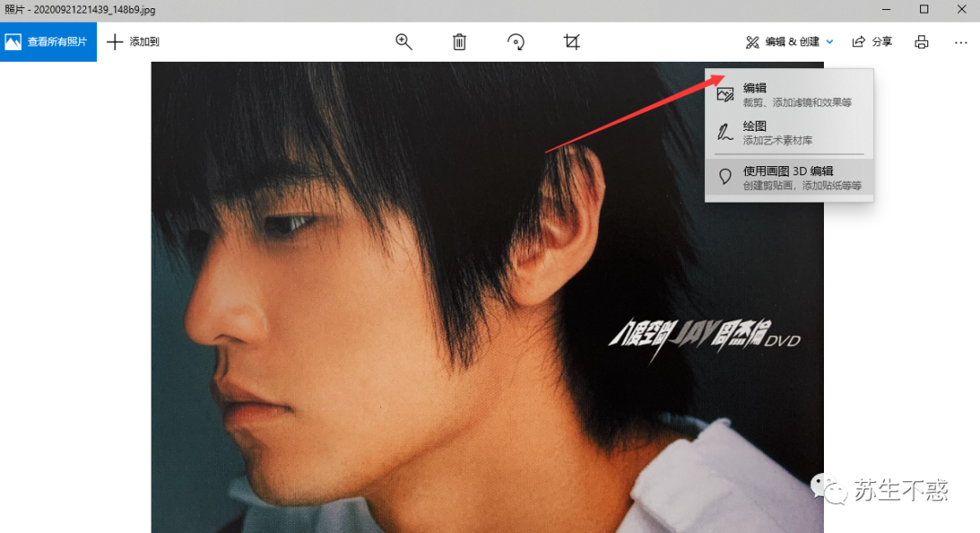
Task: Click 查看所有照片 button
Action: (48, 42)
